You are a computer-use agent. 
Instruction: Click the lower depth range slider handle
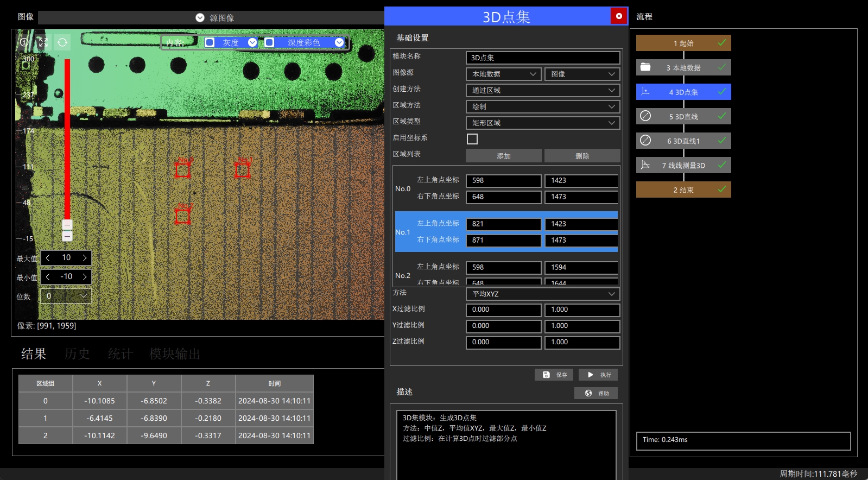[67, 236]
